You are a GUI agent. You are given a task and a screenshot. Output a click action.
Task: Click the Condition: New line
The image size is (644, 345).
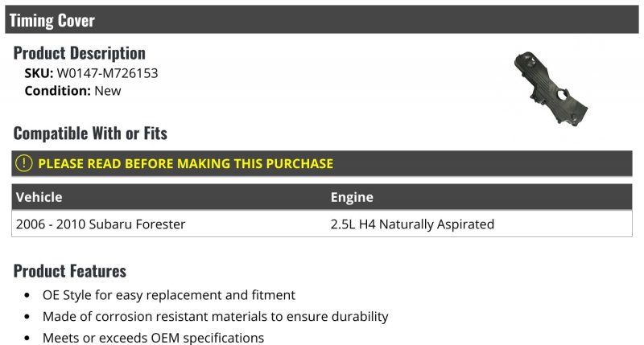click(x=72, y=91)
